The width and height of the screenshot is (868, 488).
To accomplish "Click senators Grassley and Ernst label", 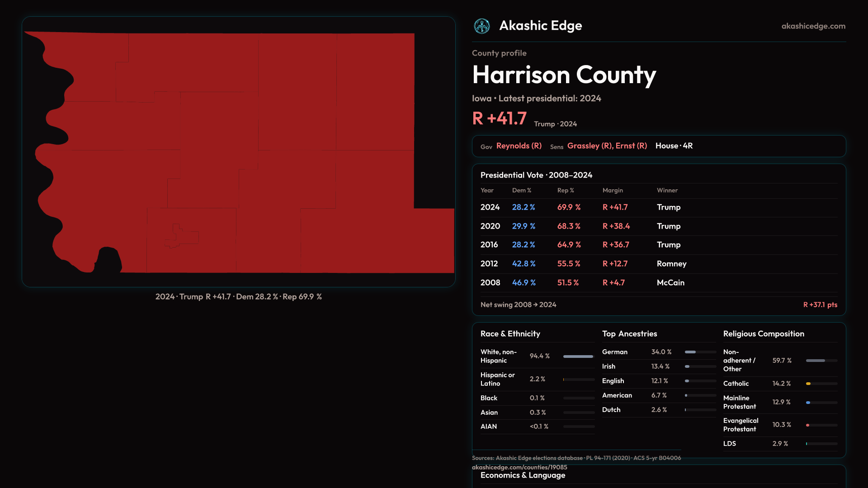I will coord(607,146).
